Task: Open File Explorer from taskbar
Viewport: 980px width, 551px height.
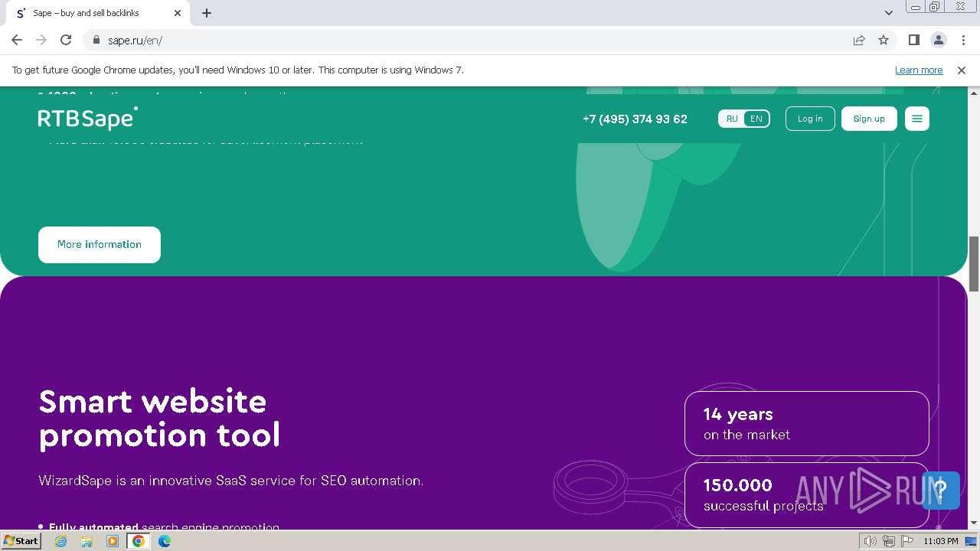Action: [x=87, y=541]
